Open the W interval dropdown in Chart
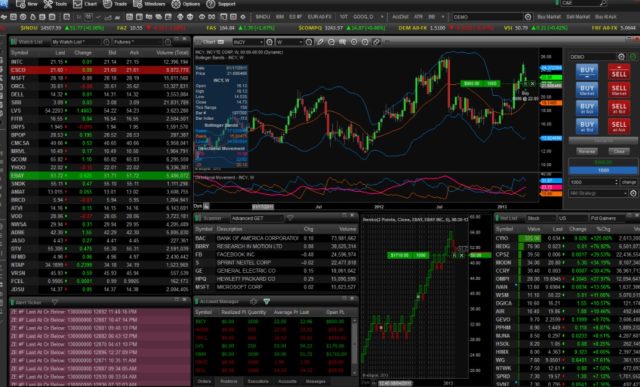 (290, 42)
